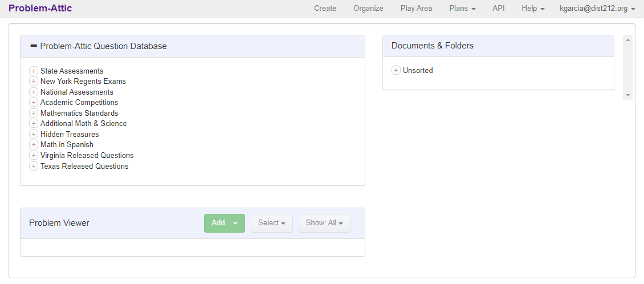Expand Virginia Released Questions plus icon

pyautogui.click(x=34, y=155)
